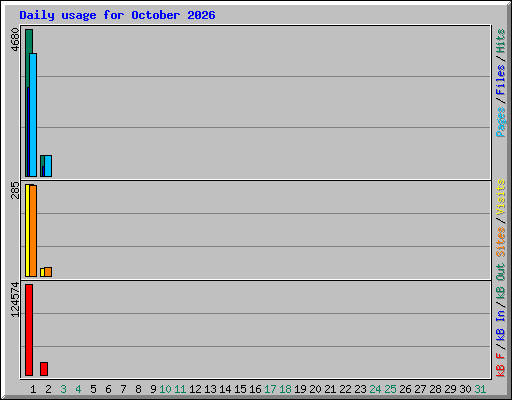Click green weekend day 24 label
This screenshot has height=400, width=512.
375,389
